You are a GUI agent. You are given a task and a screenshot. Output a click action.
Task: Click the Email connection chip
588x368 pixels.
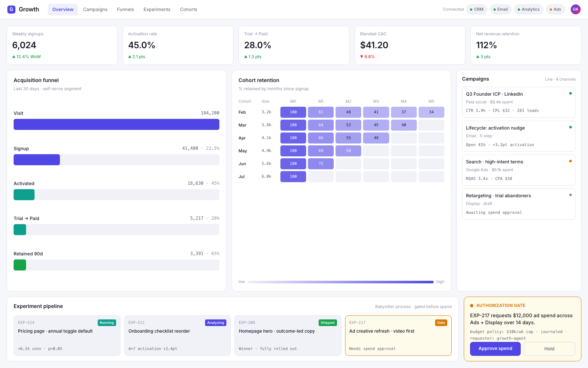[501, 9]
